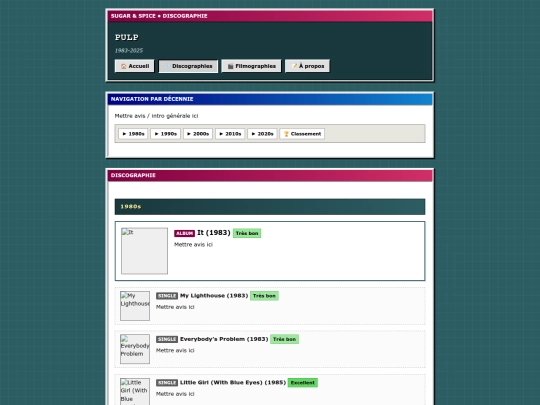
Task: Click the Little Girl cover thumbnail
Action: 135,392
